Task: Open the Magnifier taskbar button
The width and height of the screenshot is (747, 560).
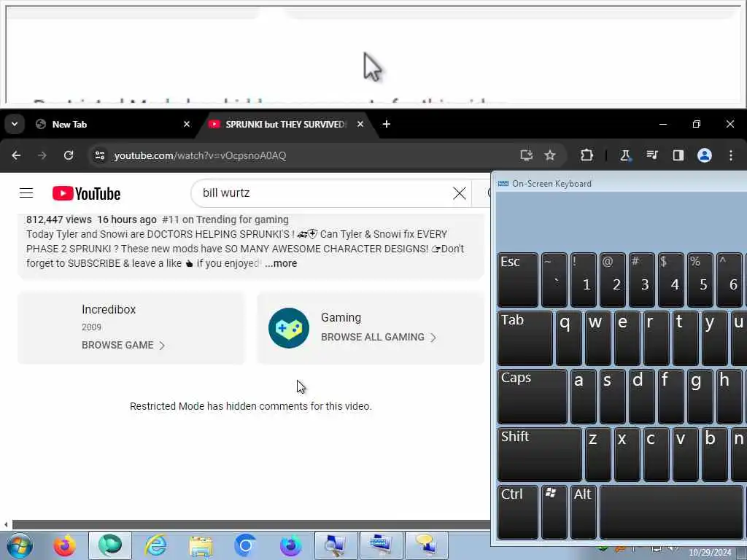Action: 336,545
